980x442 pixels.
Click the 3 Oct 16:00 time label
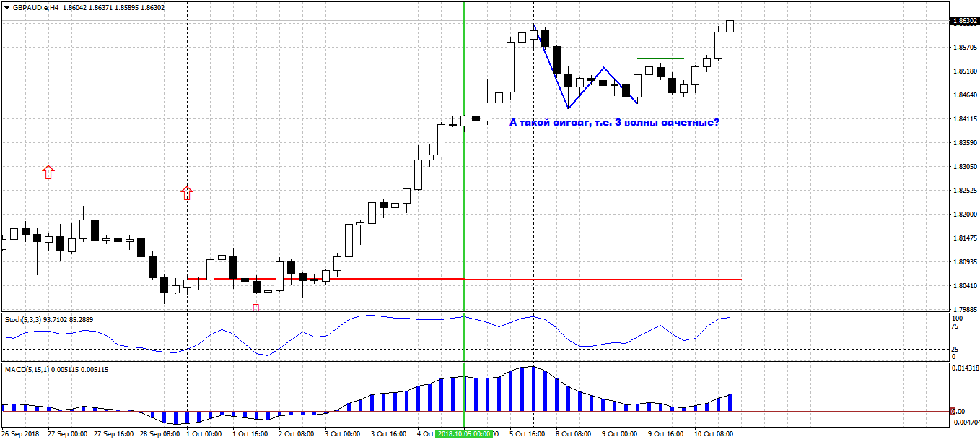click(x=388, y=434)
